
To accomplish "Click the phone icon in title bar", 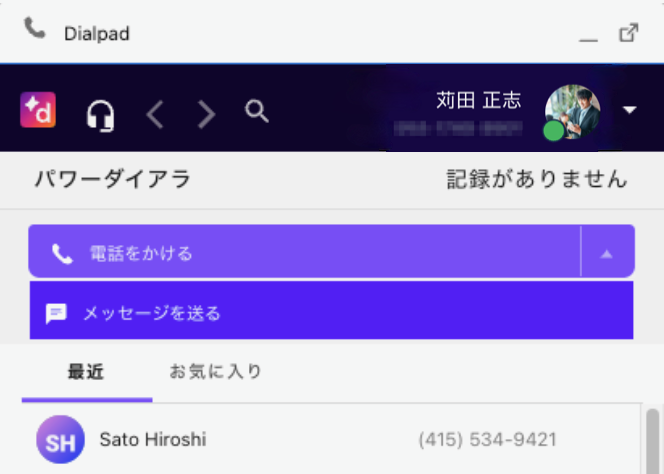I will pyautogui.click(x=35, y=29).
